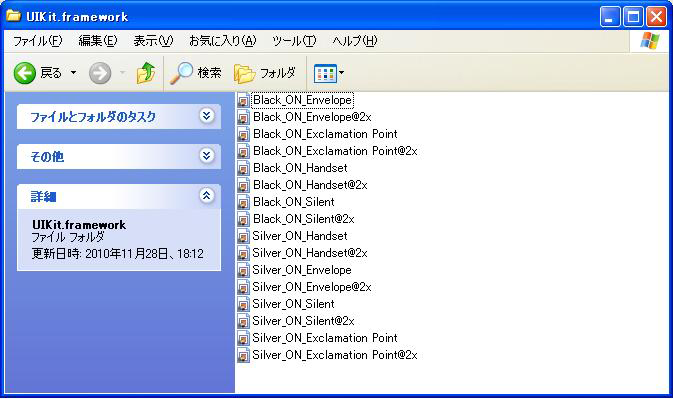Image resolution: width=673 pixels, height=399 pixels.
Task: Click the Silver_ON_Exclamation Point@2x file icon
Action: [x=243, y=355]
